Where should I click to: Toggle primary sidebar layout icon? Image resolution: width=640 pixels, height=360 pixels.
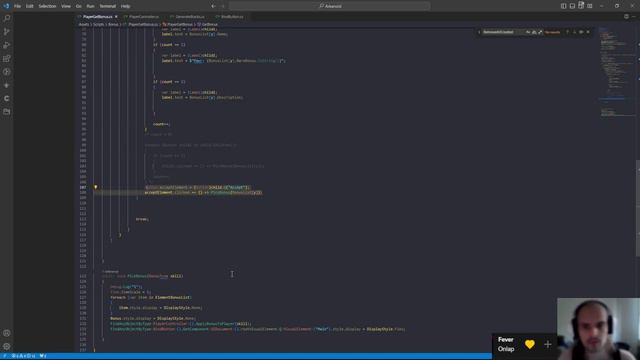(563, 6)
